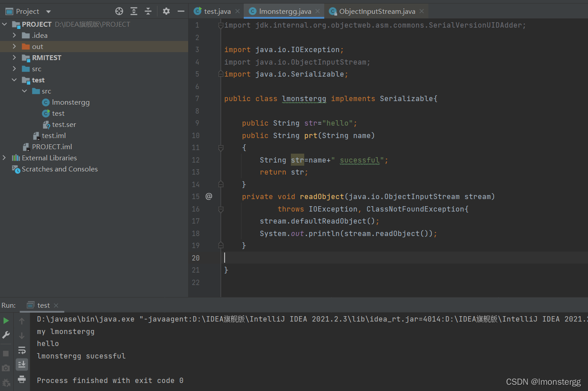Click Serializable in class declaration
588x391 pixels.
pos(407,98)
